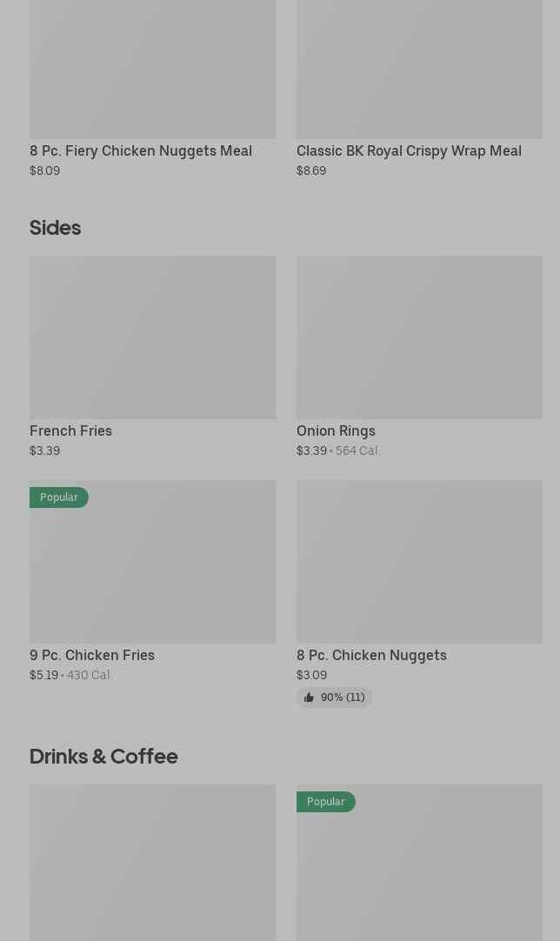Open the 8 Pc. Chicken Nuggets image

[419, 561]
